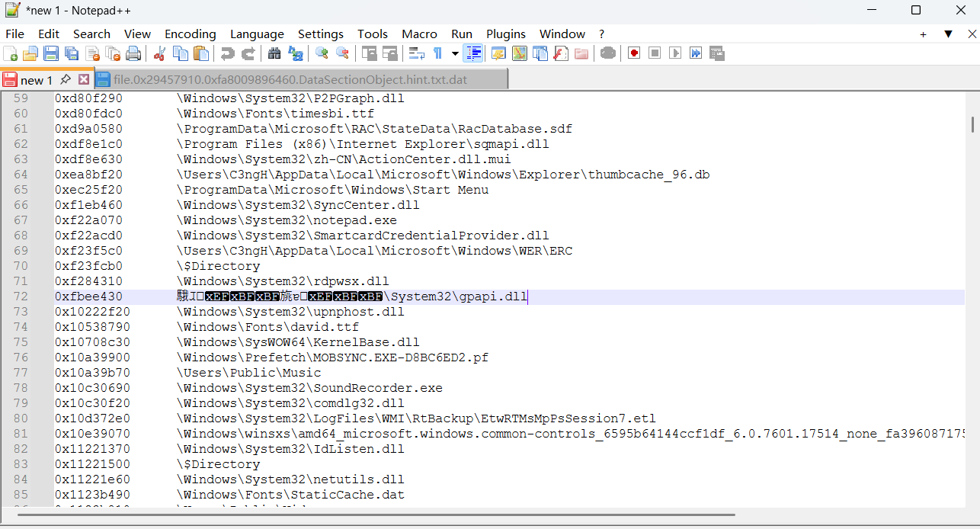Viewport: 980px width, 529px height.
Task: Switch to file.0x29457910 DataSectionObject tab
Action: [x=290, y=79]
